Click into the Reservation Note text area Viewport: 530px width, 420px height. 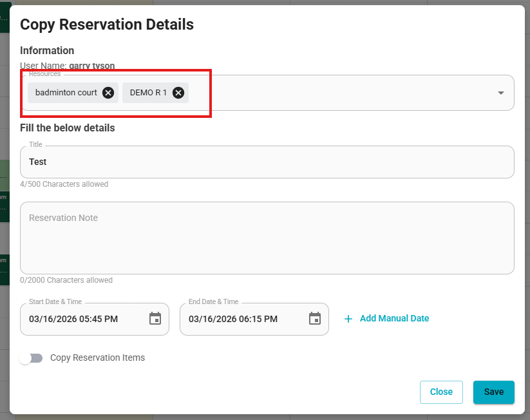[x=267, y=238]
